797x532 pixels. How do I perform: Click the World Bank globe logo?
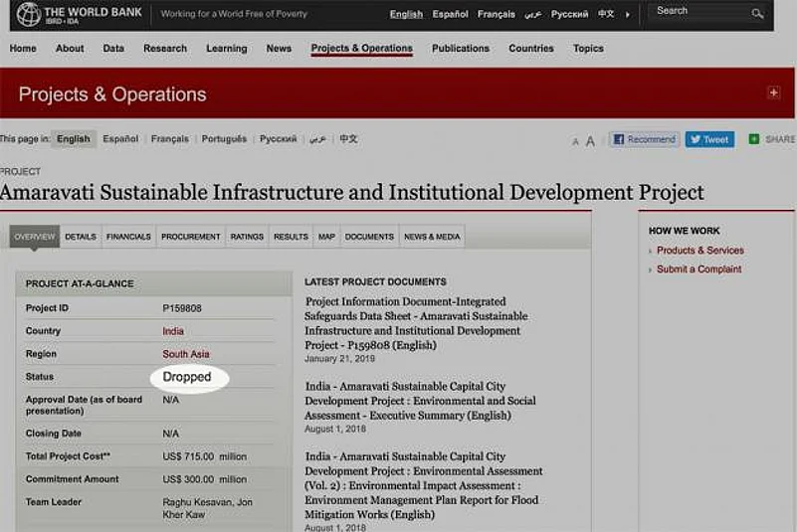(x=28, y=14)
